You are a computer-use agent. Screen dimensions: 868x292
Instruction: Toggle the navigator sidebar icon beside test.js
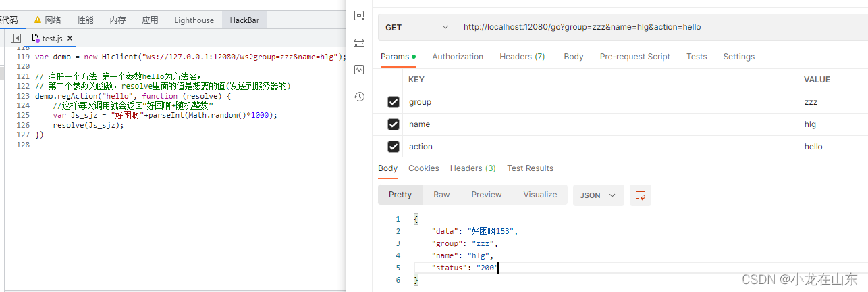(x=16, y=39)
